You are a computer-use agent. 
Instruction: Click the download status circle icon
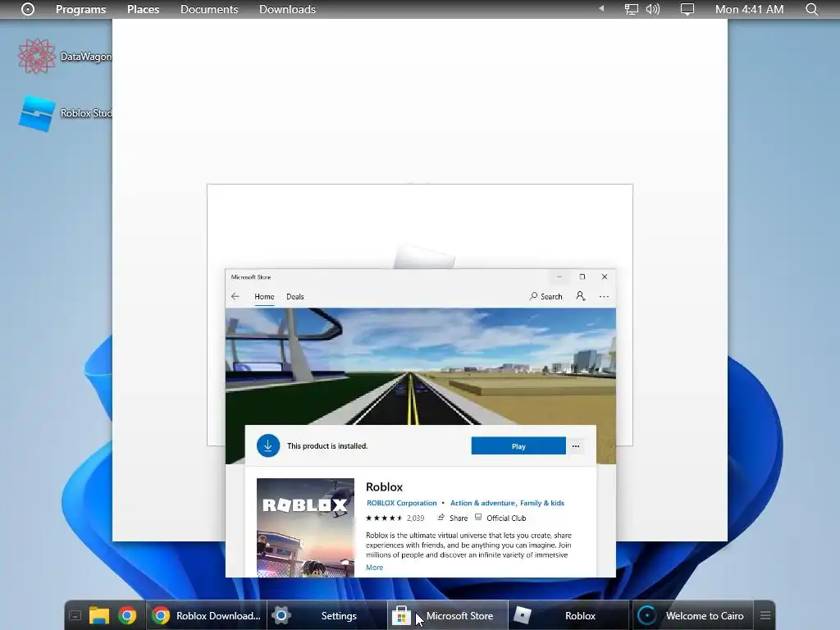(268, 445)
